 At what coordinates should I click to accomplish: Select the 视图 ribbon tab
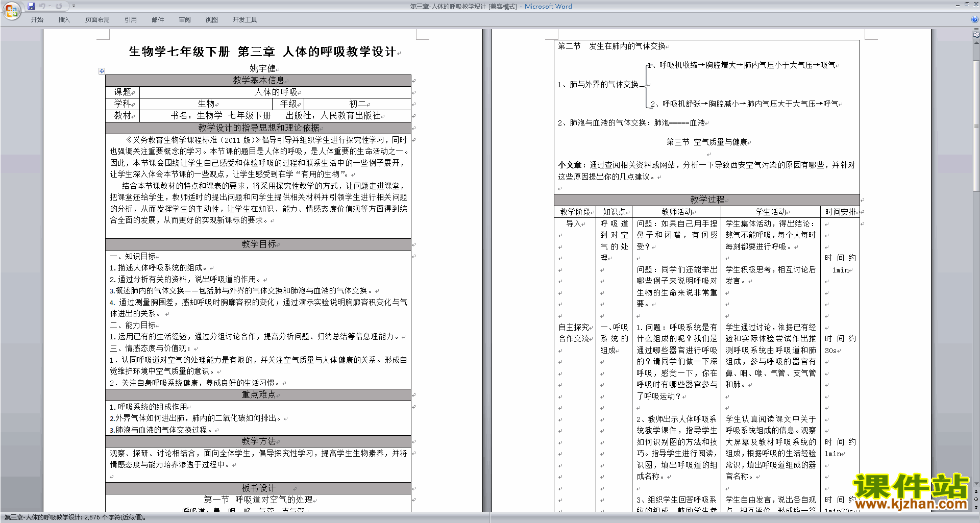click(x=212, y=20)
